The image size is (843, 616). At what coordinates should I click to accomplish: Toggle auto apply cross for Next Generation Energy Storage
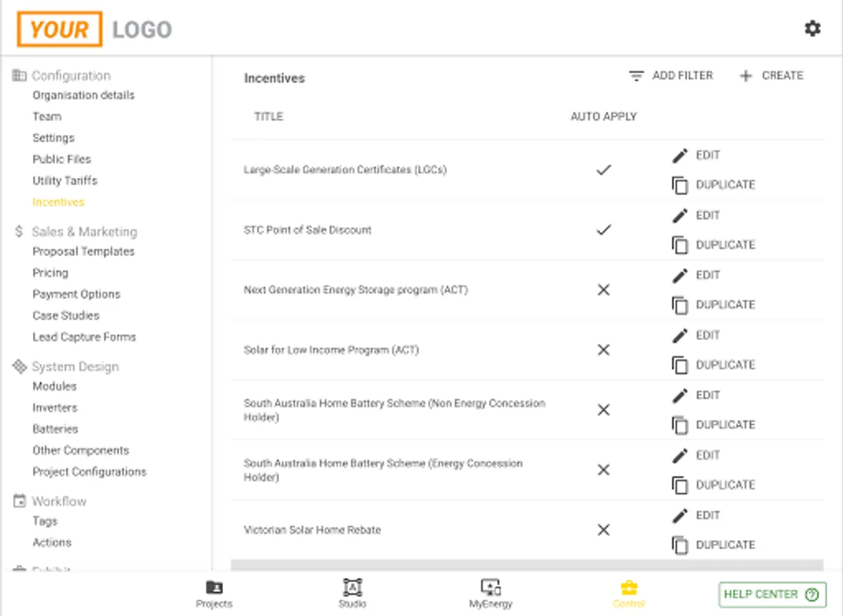[x=604, y=290]
